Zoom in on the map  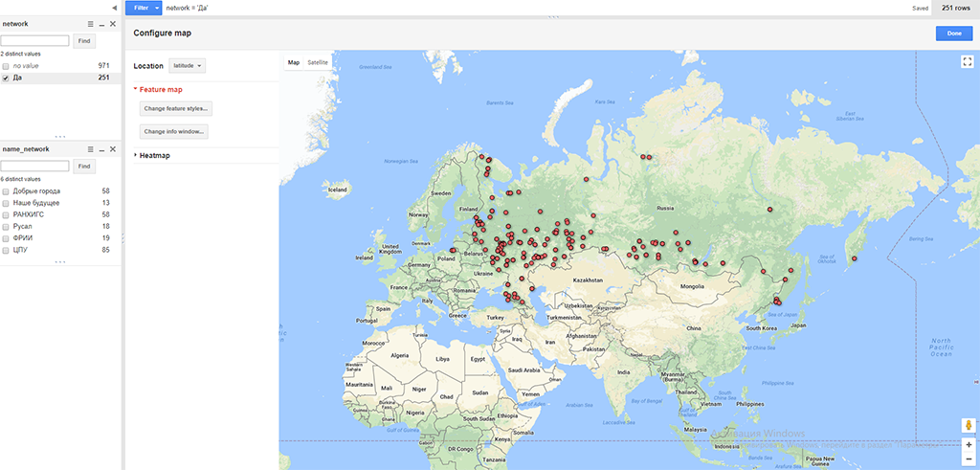click(x=968, y=445)
